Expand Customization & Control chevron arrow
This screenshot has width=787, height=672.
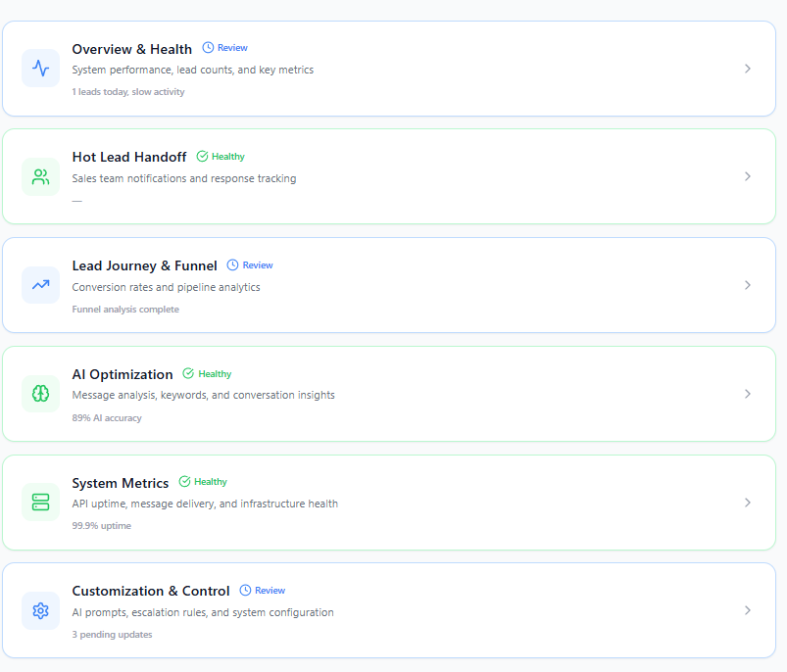[x=748, y=610]
